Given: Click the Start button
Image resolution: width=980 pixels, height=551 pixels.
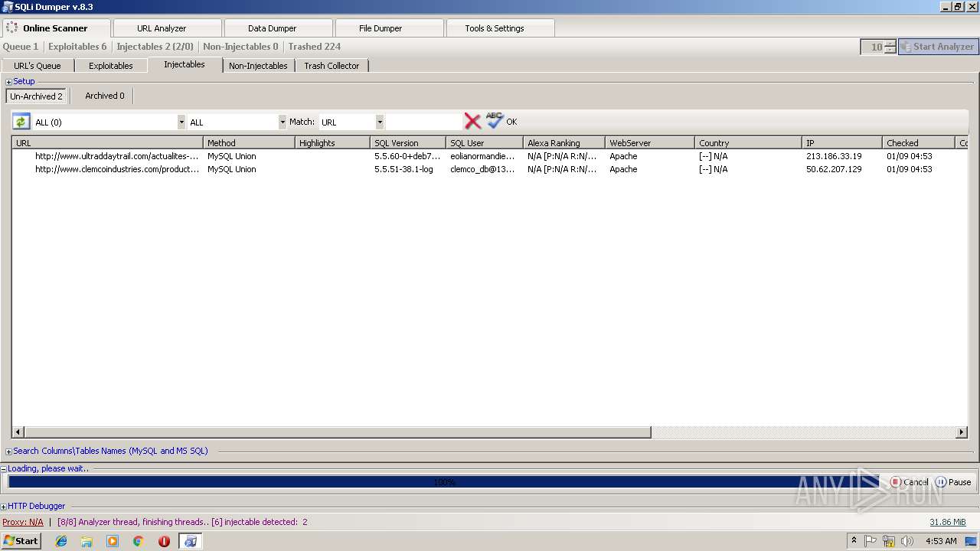Looking at the screenshot, I should pos(21,541).
